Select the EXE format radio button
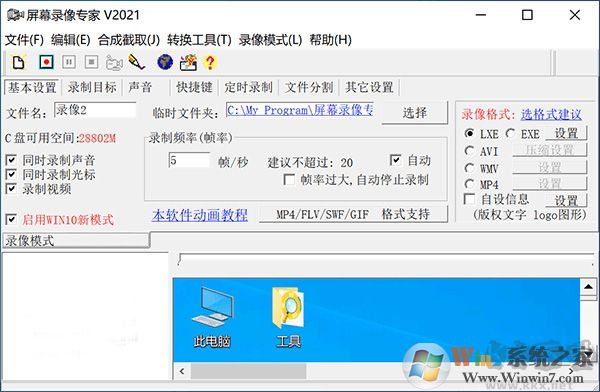Screen dimensions: 600x392 [x=510, y=133]
